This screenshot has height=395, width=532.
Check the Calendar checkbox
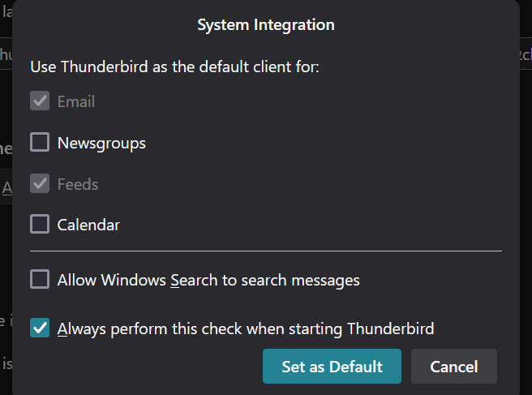tap(40, 225)
